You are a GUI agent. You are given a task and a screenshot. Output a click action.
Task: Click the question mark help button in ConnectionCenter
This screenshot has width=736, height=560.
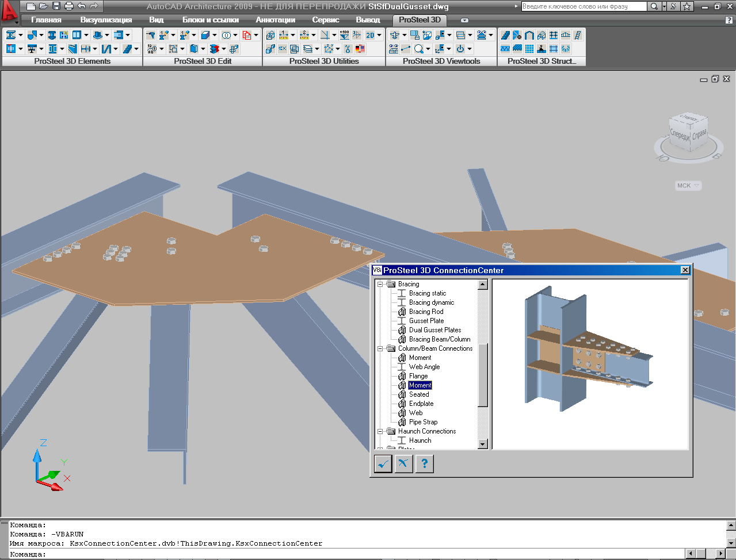pyautogui.click(x=424, y=463)
